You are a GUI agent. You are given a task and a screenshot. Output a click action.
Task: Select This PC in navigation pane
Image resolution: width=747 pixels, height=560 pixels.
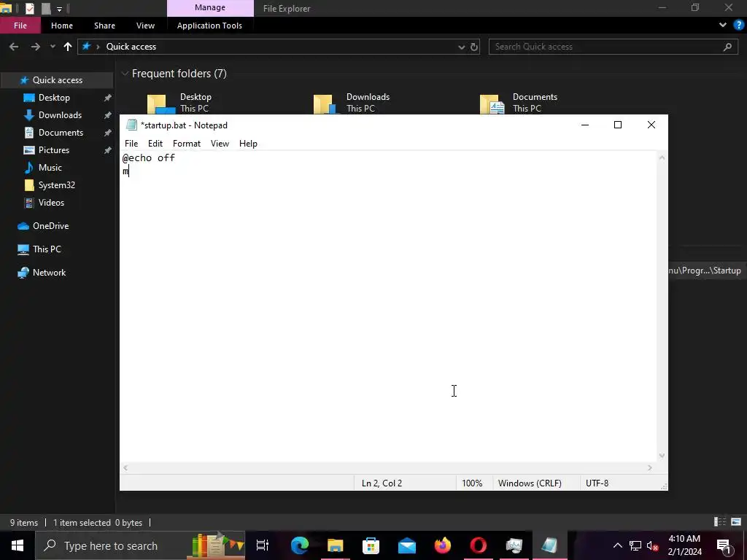point(47,249)
